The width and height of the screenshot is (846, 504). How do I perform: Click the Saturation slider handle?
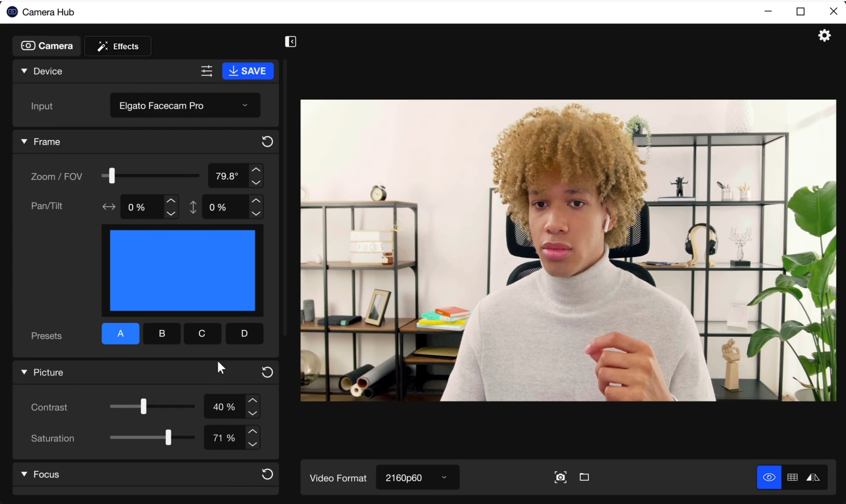point(168,437)
